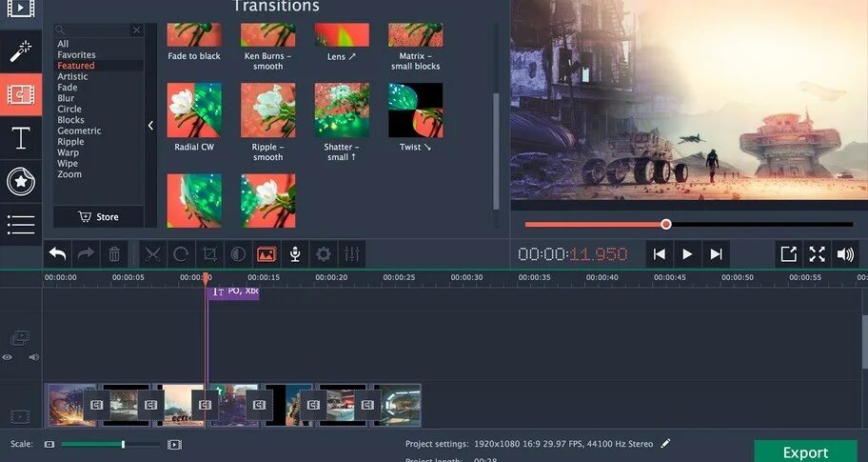Open the transition wizard image icon
Viewport: 868px width, 462px height.
[x=266, y=254]
